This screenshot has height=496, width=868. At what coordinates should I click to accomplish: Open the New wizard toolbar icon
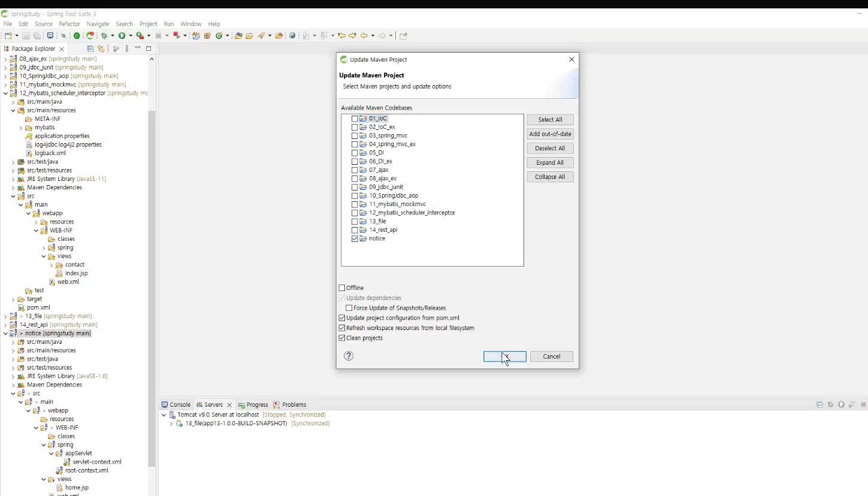[x=8, y=36]
